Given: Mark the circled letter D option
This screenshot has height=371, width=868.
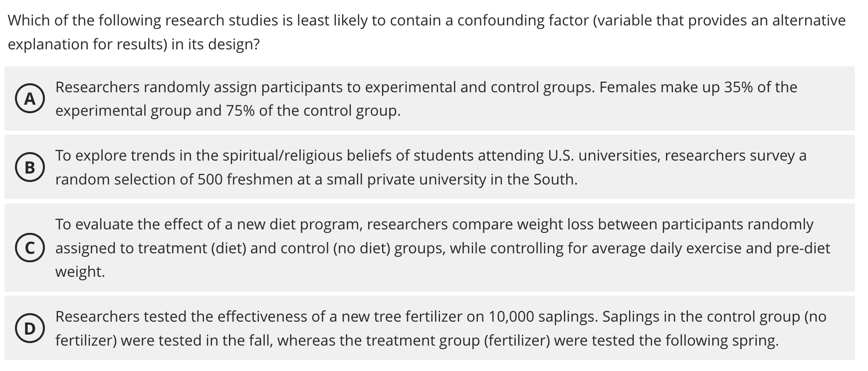Looking at the screenshot, I should pos(30,328).
